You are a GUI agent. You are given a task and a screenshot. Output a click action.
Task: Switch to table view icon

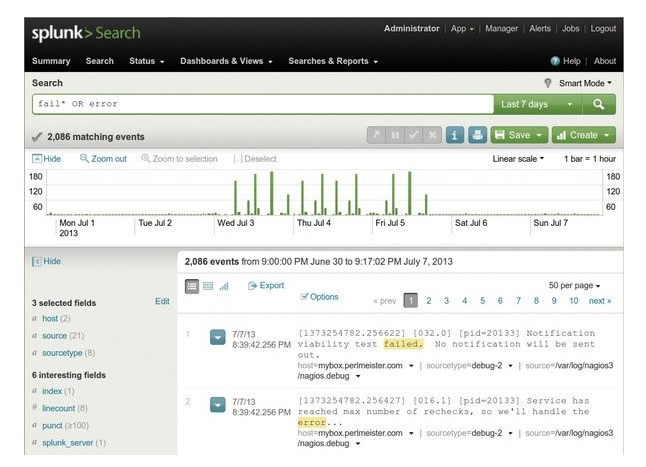pos(208,286)
